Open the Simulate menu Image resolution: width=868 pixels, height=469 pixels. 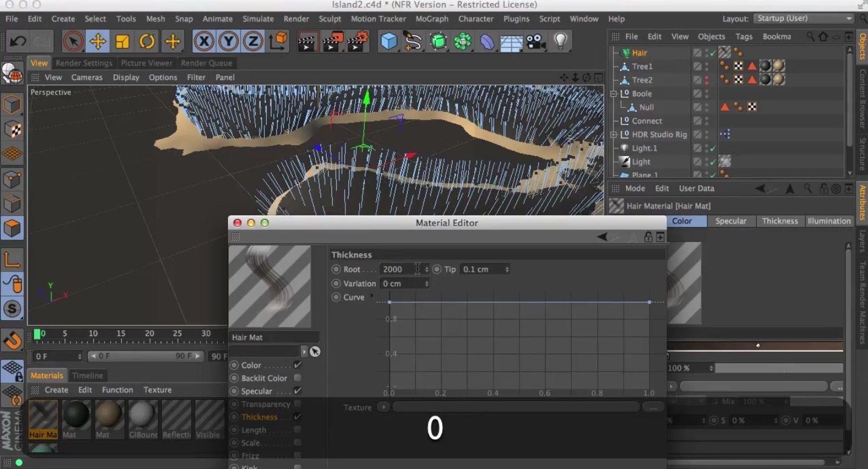258,19
